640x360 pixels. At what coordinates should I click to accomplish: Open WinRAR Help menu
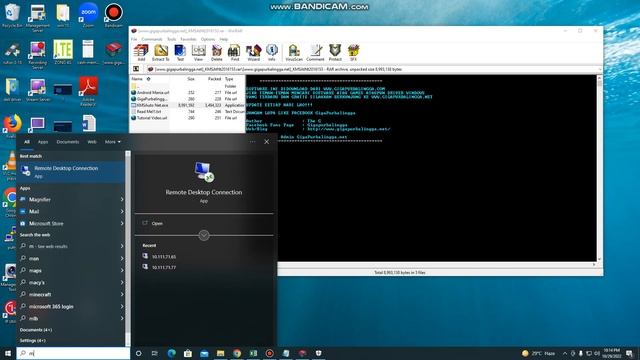point(224,39)
